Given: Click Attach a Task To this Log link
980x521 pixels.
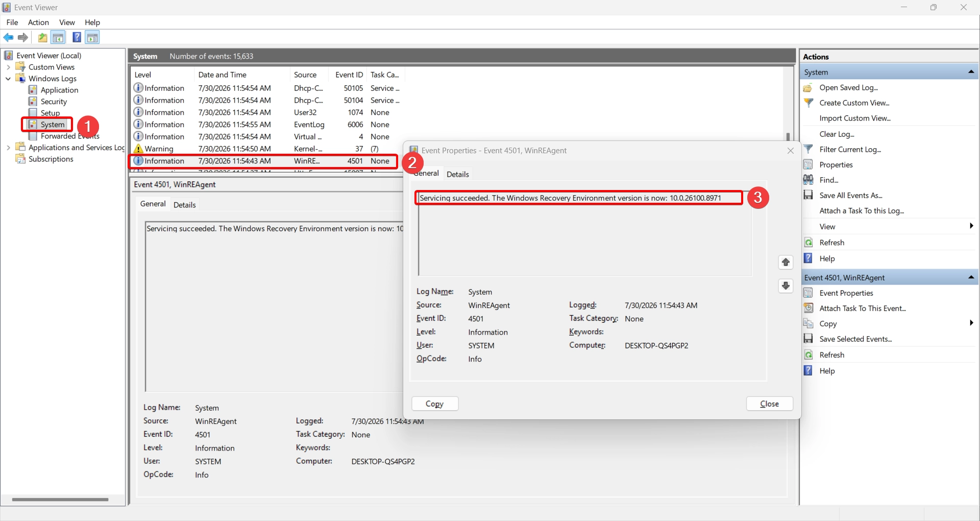Looking at the screenshot, I should [x=862, y=210].
